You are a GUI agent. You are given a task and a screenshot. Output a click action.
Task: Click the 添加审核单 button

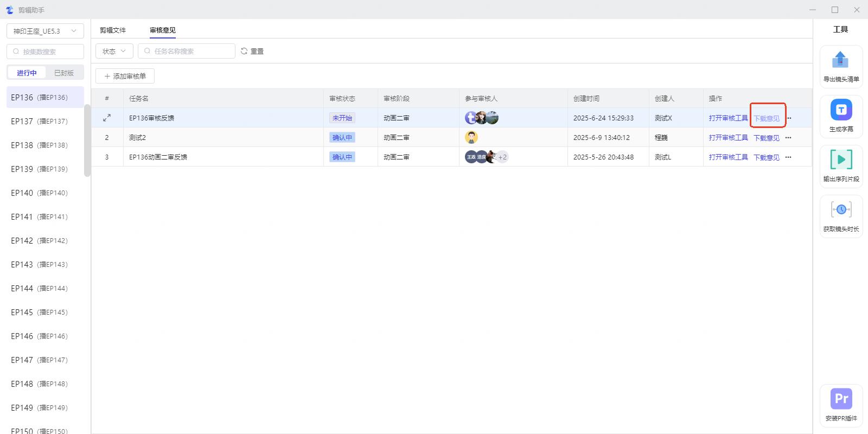[125, 76]
